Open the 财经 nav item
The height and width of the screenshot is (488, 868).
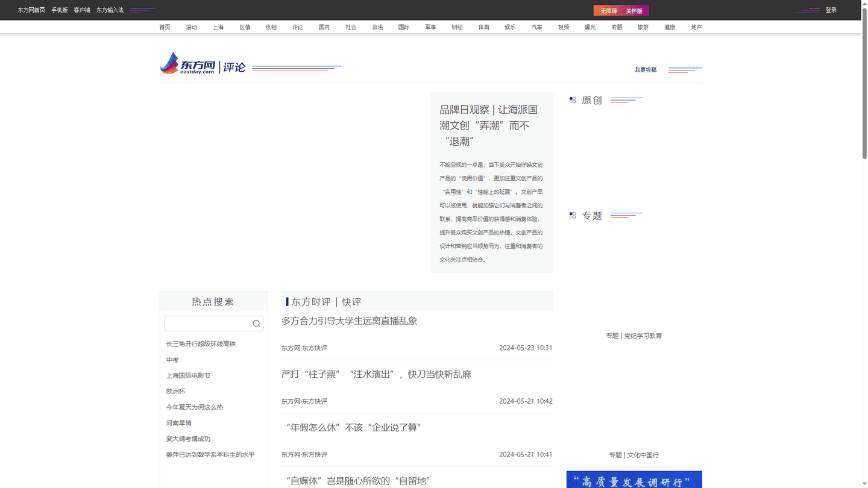click(457, 27)
